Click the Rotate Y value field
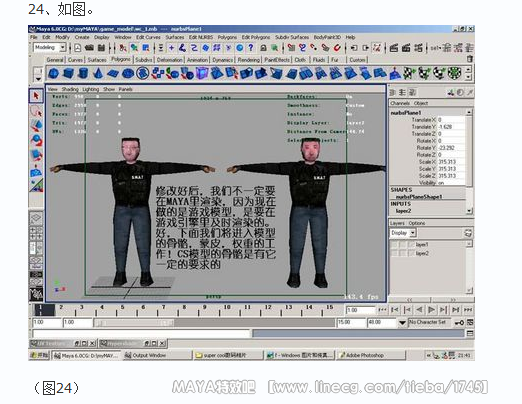This screenshot has width=522, height=404. (451, 148)
